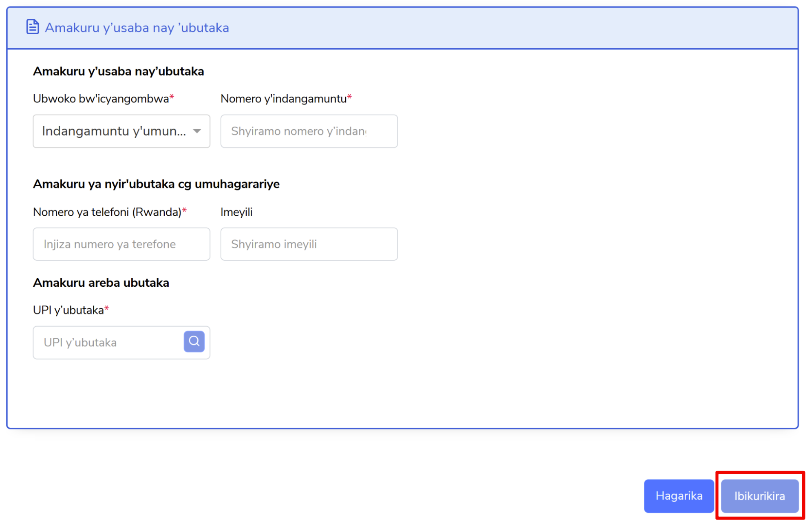Select the Shyiramo imeyili input

pos(309,244)
